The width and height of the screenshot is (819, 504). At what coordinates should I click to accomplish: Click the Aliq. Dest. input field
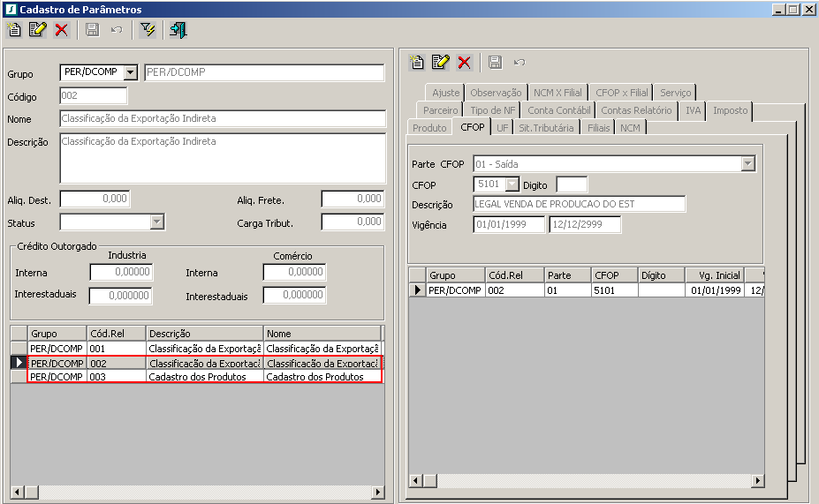95,199
